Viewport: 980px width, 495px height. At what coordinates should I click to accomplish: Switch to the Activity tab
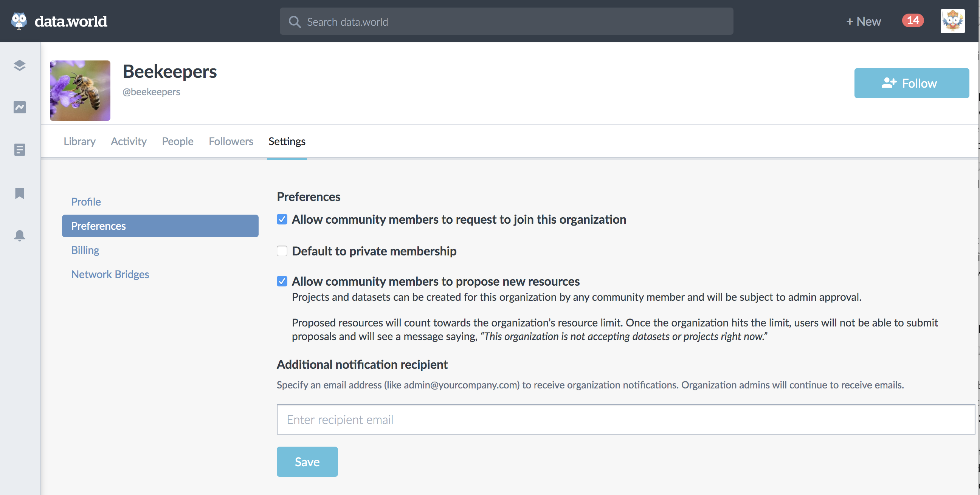point(129,141)
